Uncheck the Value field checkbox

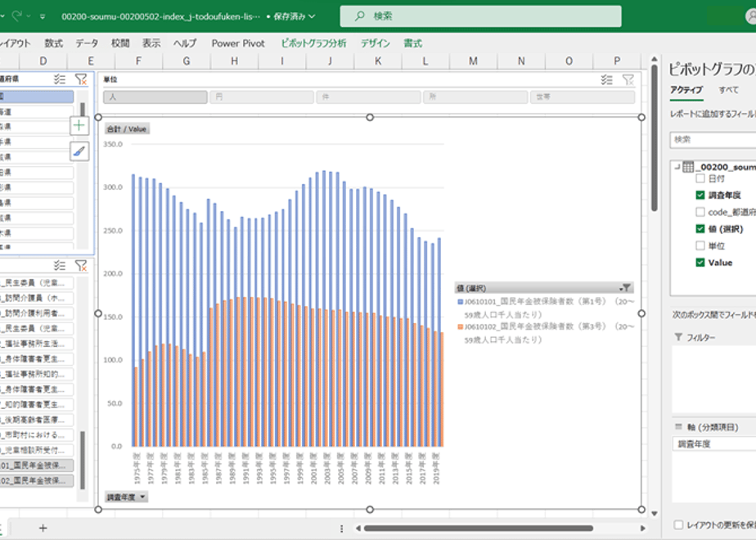[700, 263]
